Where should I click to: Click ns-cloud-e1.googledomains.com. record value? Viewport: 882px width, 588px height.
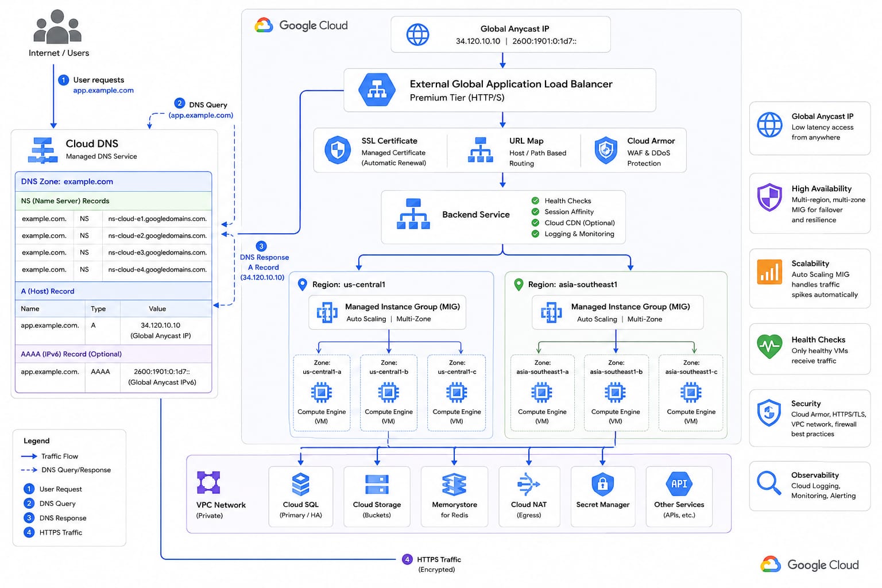157,219
